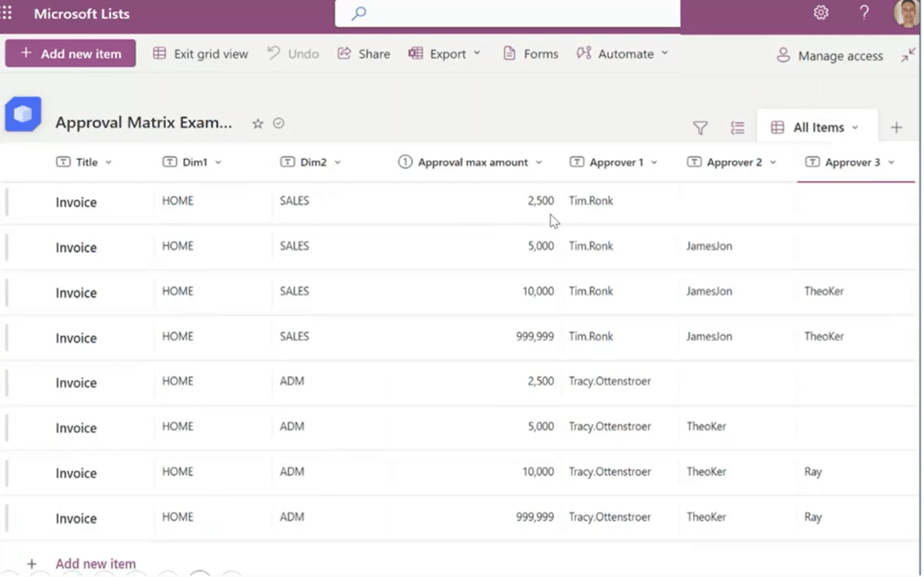Open the filter funnel icon

pyautogui.click(x=700, y=128)
